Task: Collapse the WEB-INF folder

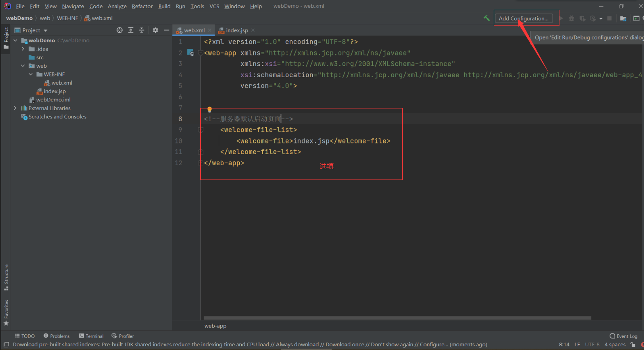Action: (31, 74)
